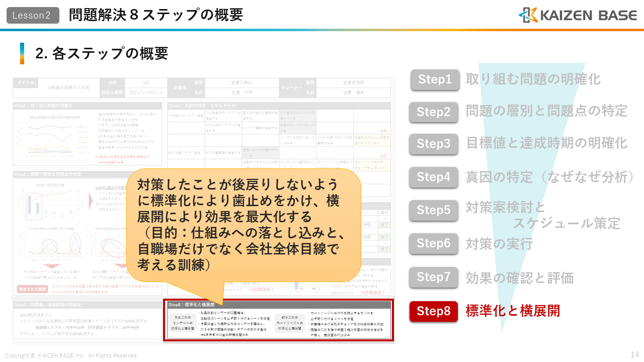Click the text 真因の特定（なぜなぜ分析）beside Step4
644x362 pixels.
550,177
